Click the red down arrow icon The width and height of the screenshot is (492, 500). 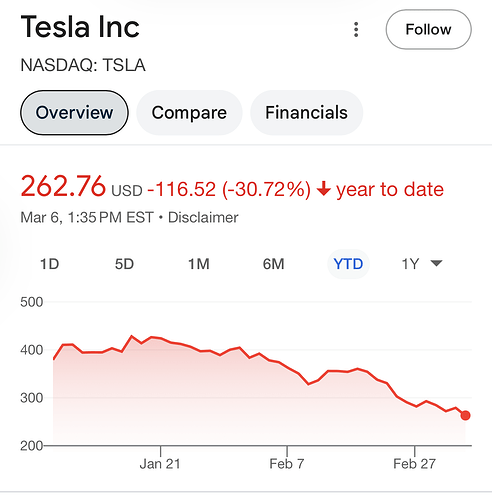[324, 189]
